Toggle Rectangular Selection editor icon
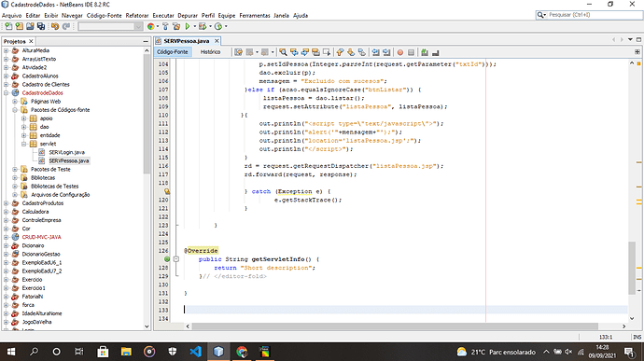 pos(327,52)
